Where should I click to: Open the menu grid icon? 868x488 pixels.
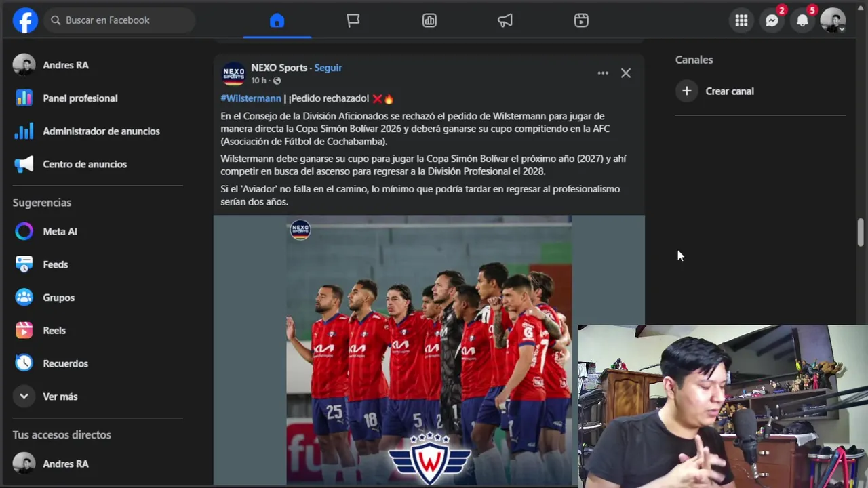pyautogui.click(x=741, y=20)
